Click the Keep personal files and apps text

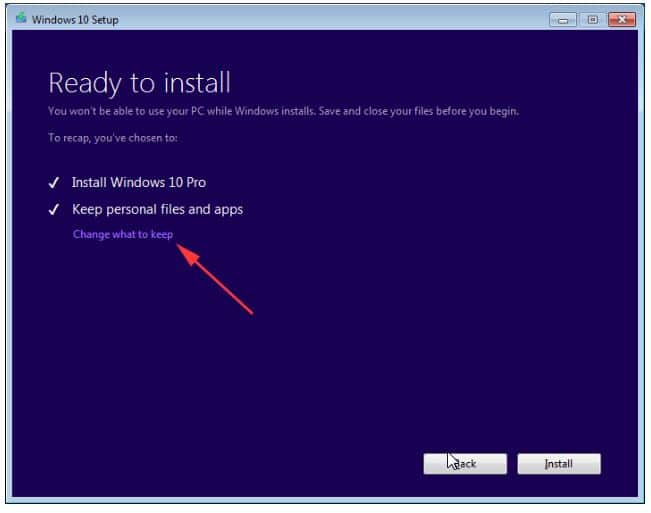click(x=157, y=210)
